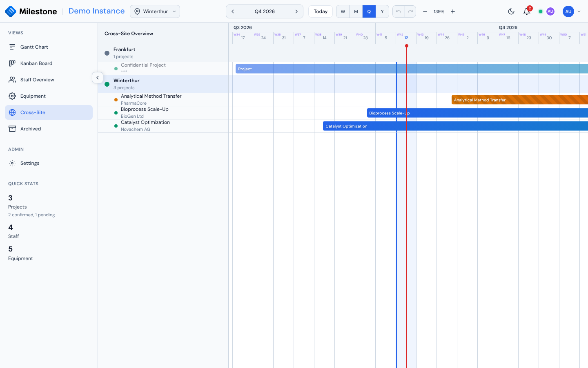Switch to Year scale (Y)

coord(382,11)
